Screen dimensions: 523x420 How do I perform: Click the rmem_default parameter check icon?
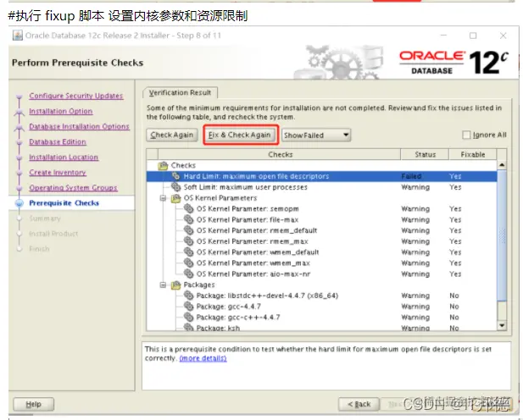click(189, 230)
